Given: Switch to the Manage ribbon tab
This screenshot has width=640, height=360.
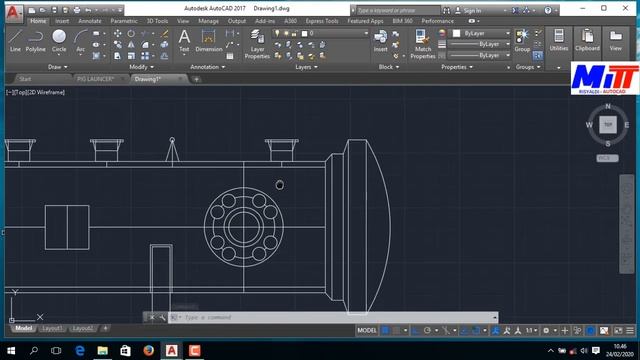Looking at the screenshot, I should pos(208,21).
